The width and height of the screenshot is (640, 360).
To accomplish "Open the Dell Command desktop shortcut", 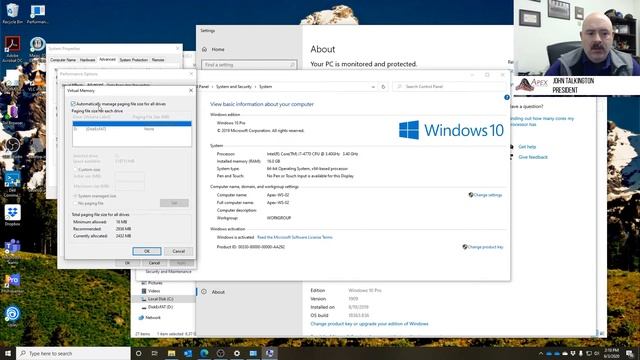I will (12, 184).
